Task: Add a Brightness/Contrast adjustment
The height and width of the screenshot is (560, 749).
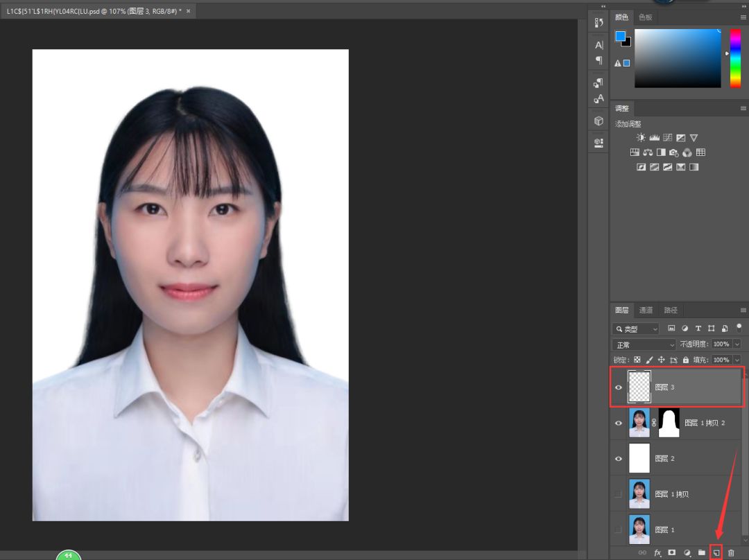Action: coord(641,138)
